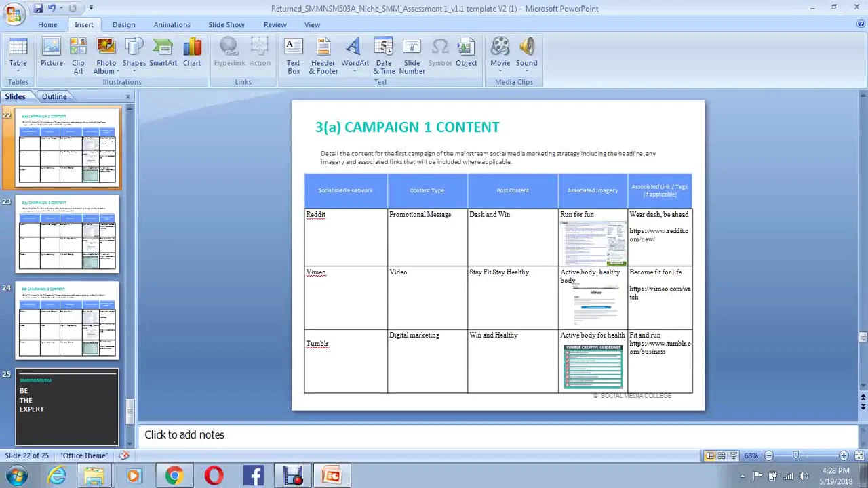
Task: Fit slide to current window
Action: click(859, 455)
